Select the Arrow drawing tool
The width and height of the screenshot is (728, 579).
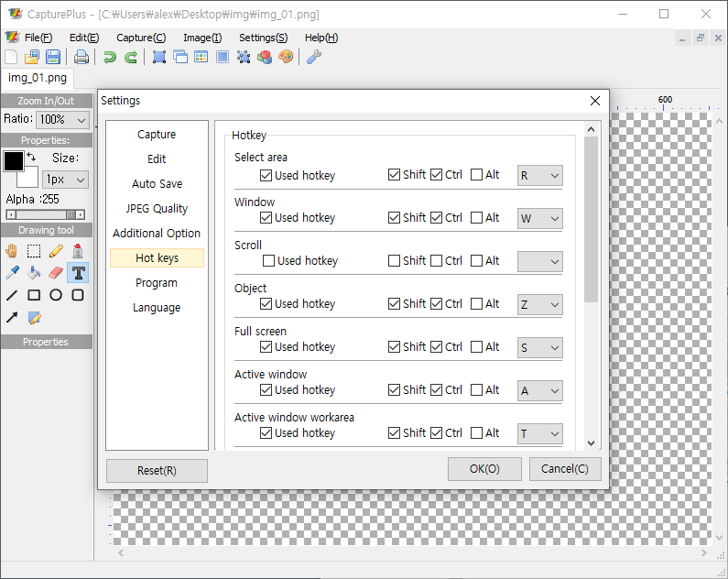pos(12,318)
